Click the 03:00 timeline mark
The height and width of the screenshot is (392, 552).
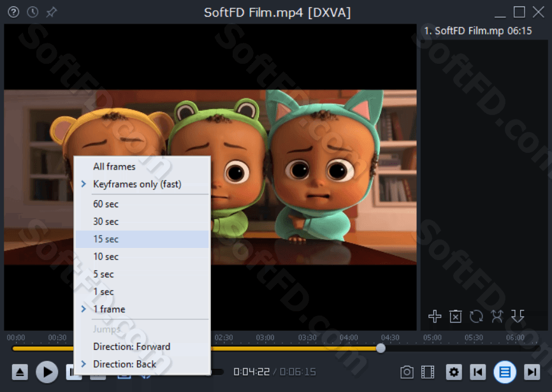coord(265,338)
